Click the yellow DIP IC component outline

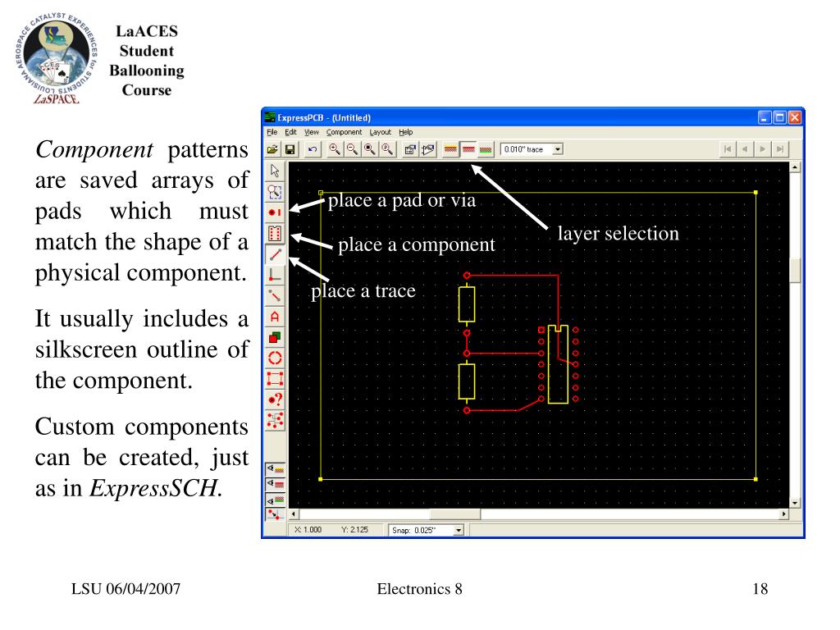558,363
